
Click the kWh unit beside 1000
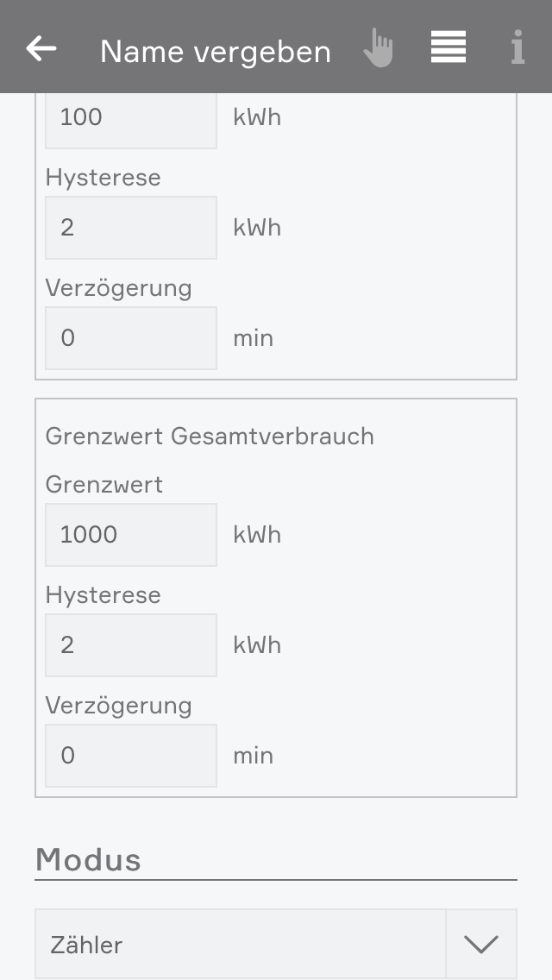257,535
